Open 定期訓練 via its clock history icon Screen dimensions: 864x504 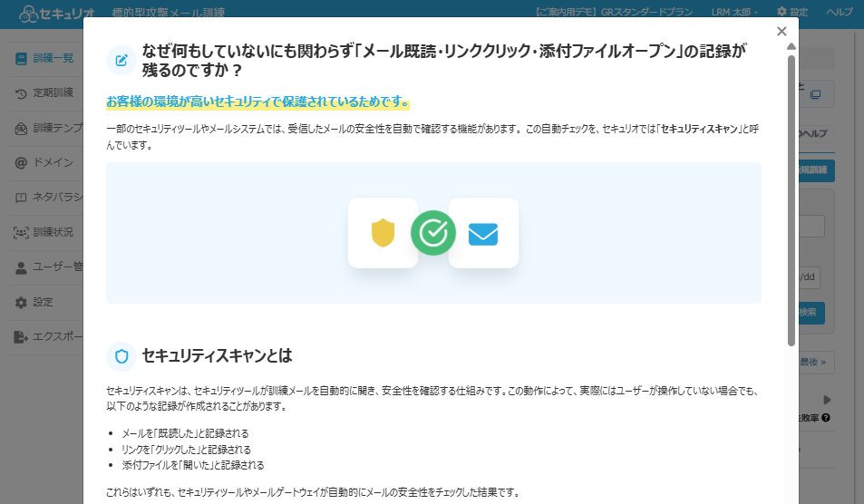point(21,93)
